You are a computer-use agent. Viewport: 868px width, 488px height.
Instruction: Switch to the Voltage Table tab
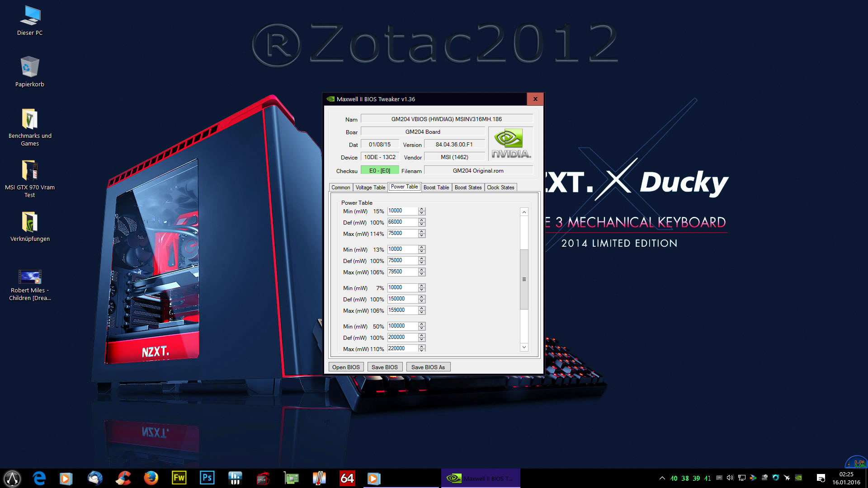point(370,188)
